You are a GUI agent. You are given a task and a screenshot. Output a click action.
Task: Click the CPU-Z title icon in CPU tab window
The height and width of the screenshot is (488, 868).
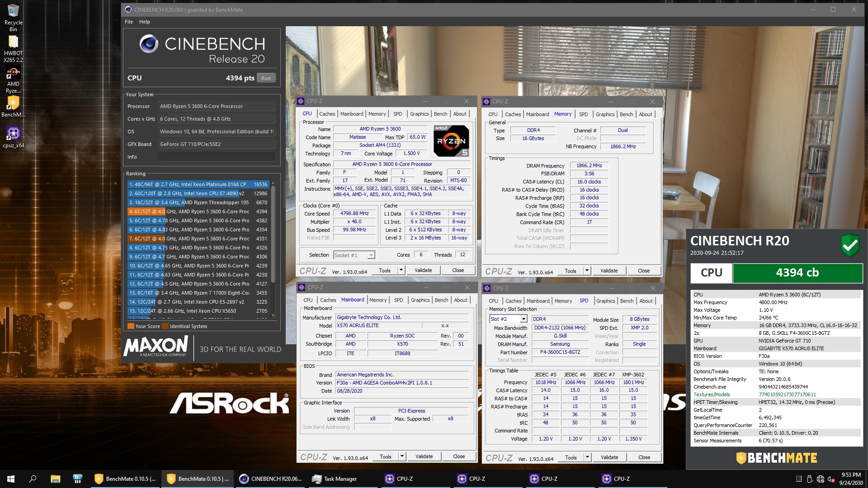pos(301,101)
